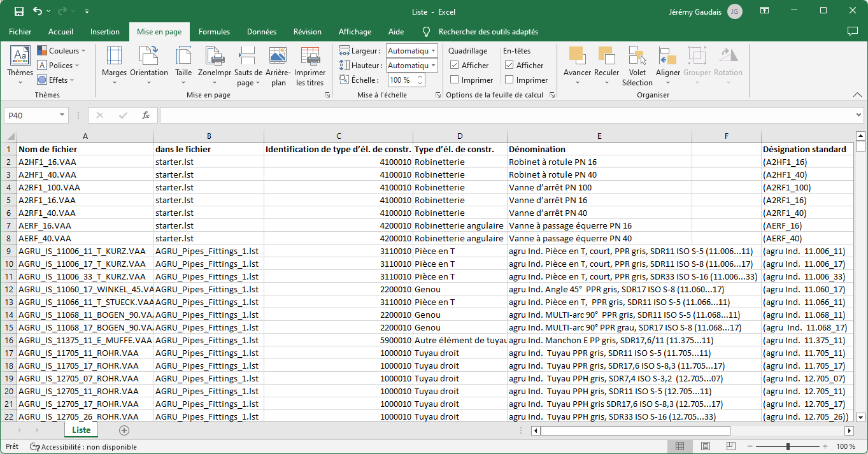The height and width of the screenshot is (454, 868).
Task: Open the Couleurs theme colors dropdown
Action: (60, 50)
